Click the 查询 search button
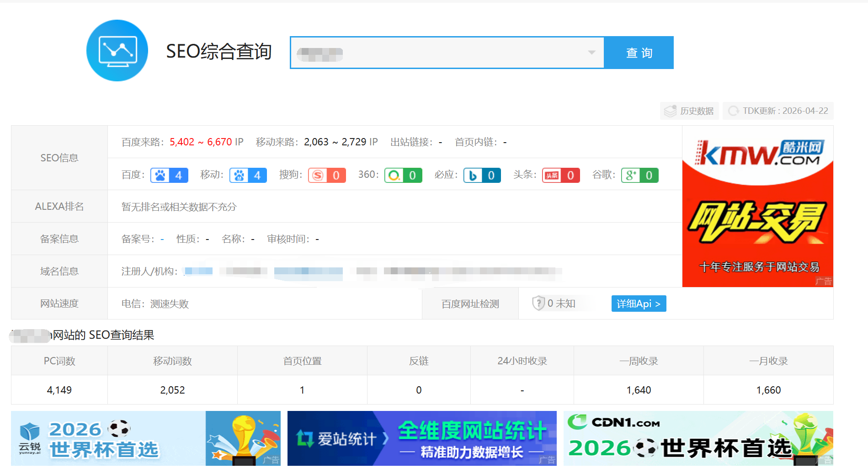The height and width of the screenshot is (469, 868). coord(639,53)
